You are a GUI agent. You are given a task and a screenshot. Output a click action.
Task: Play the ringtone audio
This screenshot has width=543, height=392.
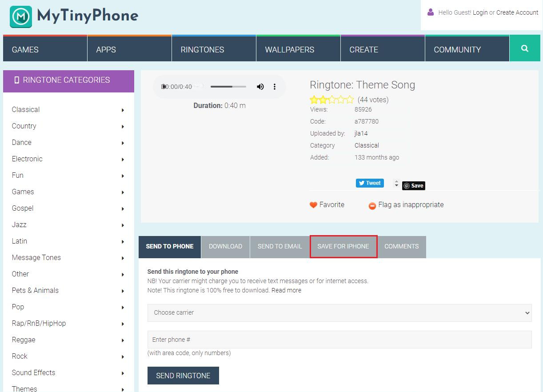tap(164, 87)
